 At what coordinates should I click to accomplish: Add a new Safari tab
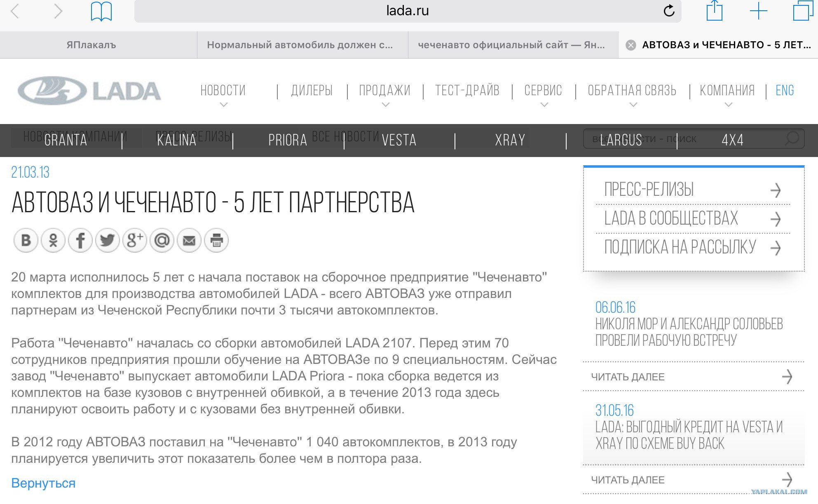point(758,11)
